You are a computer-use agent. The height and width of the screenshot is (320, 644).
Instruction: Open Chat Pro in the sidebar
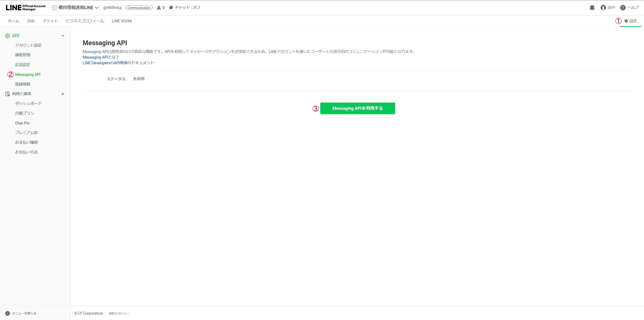click(x=22, y=123)
